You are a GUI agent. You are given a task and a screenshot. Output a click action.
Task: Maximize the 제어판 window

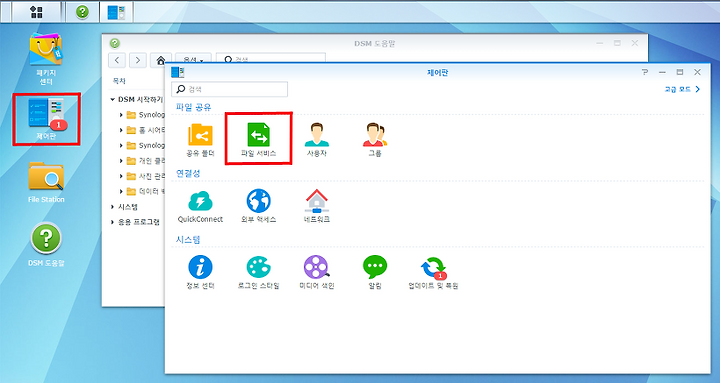680,72
